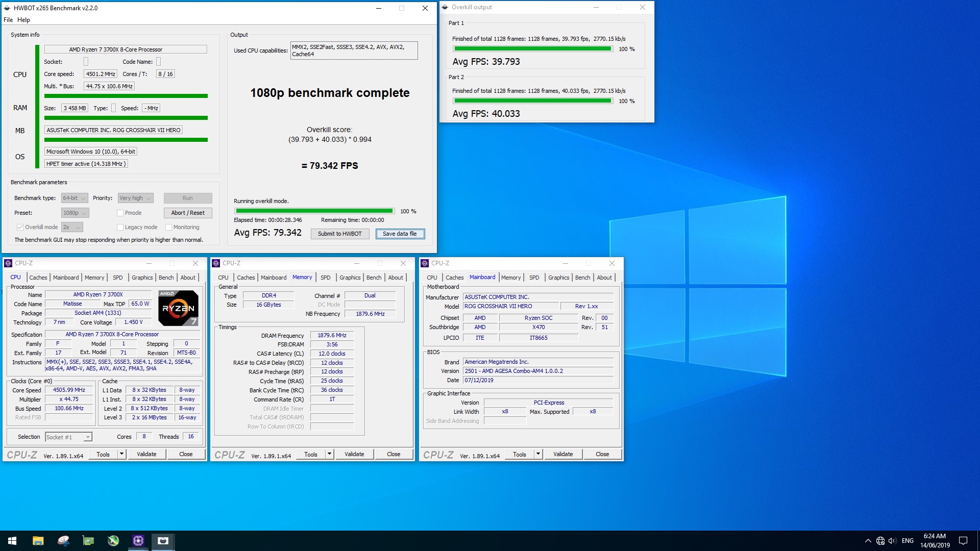Viewport: 980px width, 551px height.
Task: Click the HWBOT x265 title bar icon
Action: pos(7,8)
